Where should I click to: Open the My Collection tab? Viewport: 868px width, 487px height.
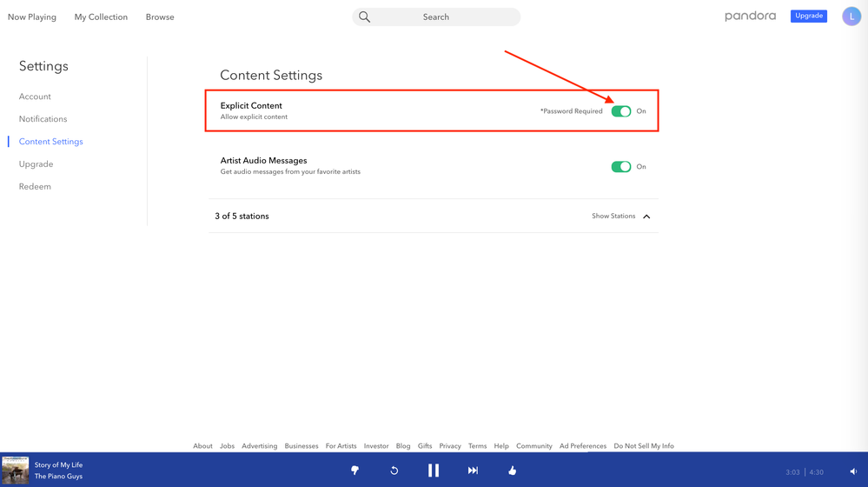point(101,17)
